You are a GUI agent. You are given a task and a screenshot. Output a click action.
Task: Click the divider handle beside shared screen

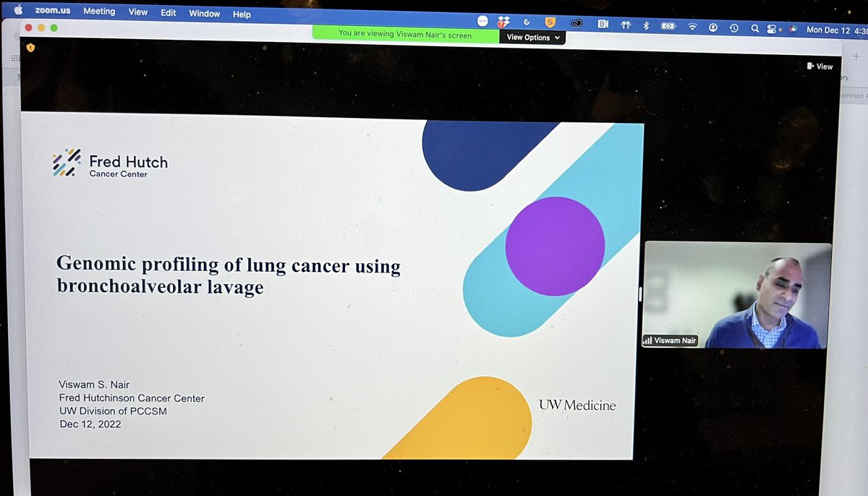[639, 294]
